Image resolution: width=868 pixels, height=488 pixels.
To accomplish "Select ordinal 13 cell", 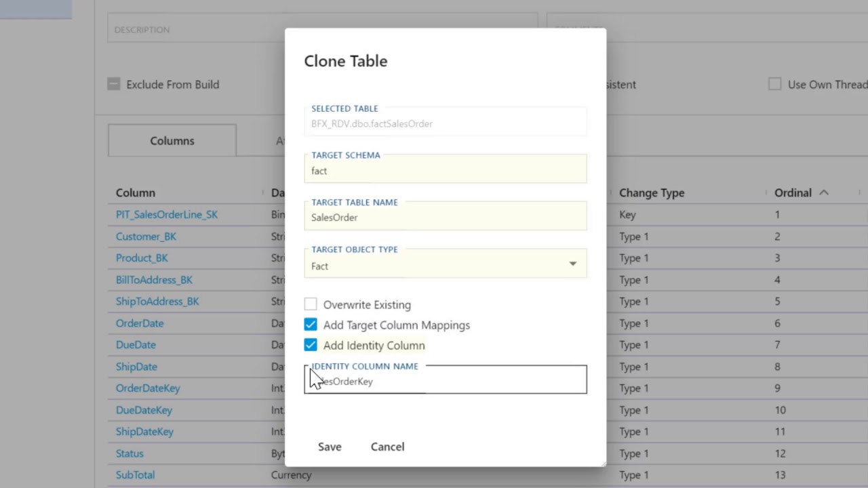I will point(780,474).
